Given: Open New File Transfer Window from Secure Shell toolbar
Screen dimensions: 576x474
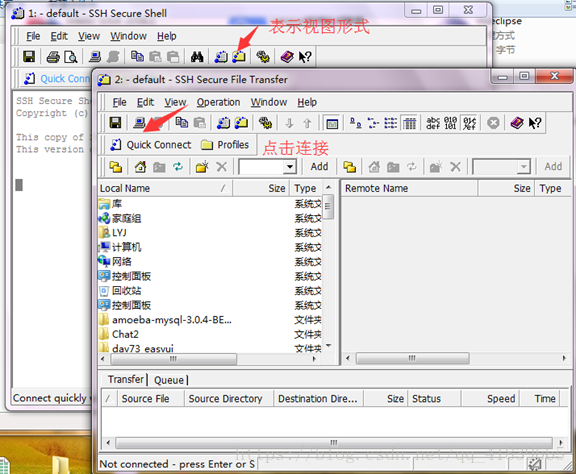Looking at the screenshot, I should [239, 57].
